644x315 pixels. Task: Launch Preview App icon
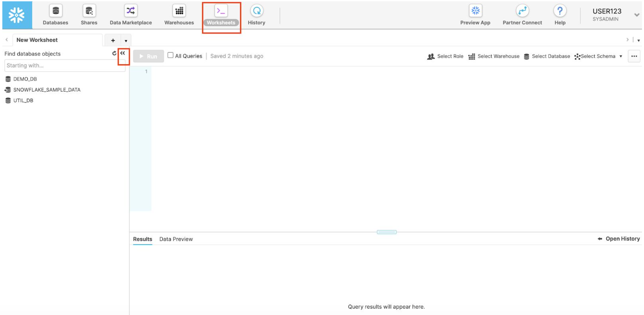475,11
